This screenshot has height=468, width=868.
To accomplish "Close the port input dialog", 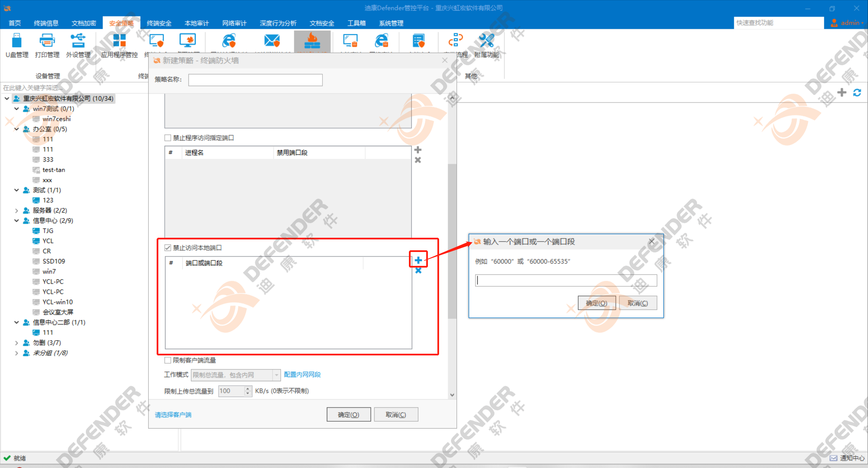I will click(651, 241).
